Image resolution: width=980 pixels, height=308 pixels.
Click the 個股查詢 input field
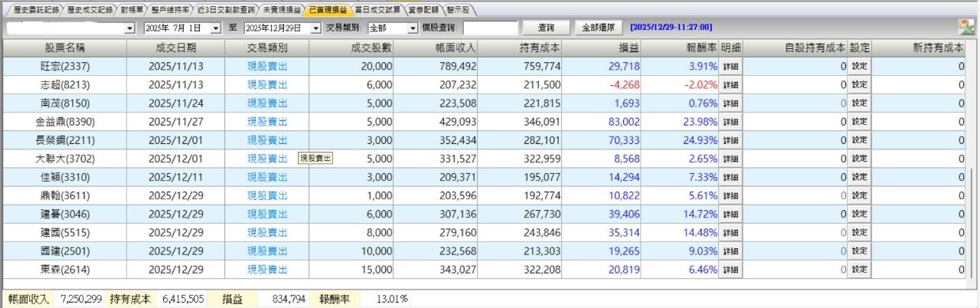pos(490,28)
